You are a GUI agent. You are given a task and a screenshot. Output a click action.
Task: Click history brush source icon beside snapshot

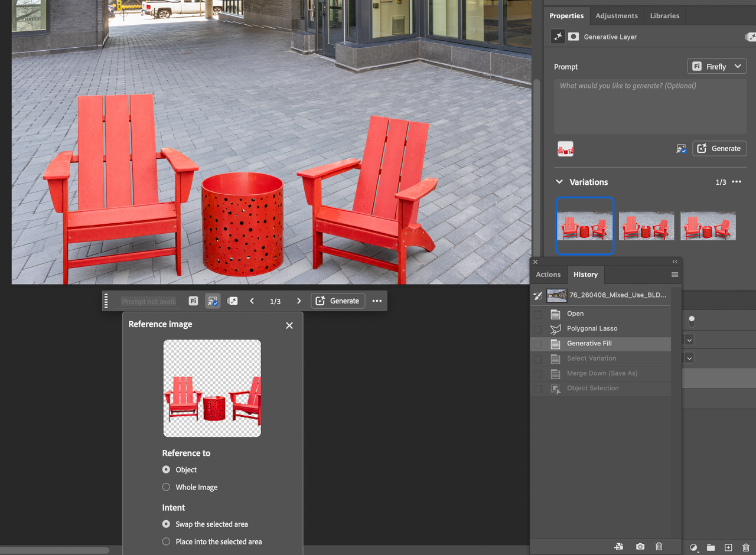click(x=537, y=295)
